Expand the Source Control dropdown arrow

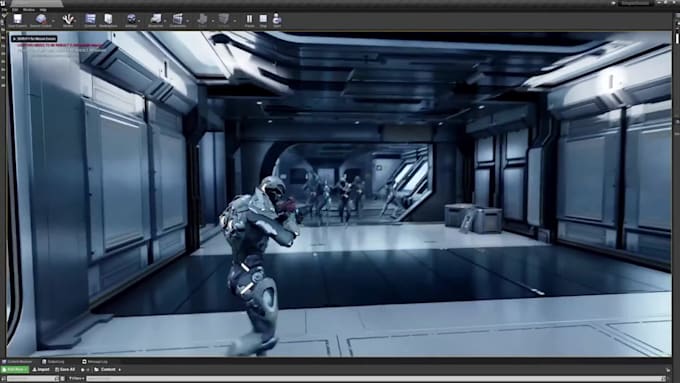click(53, 20)
